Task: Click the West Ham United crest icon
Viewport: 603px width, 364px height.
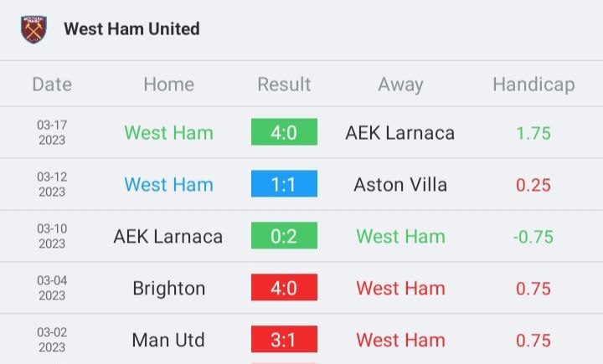Action: pyautogui.click(x=33, y=29)
